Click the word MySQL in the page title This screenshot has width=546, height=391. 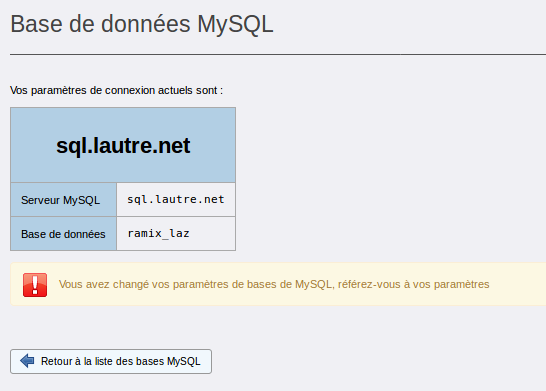point(235,24)
